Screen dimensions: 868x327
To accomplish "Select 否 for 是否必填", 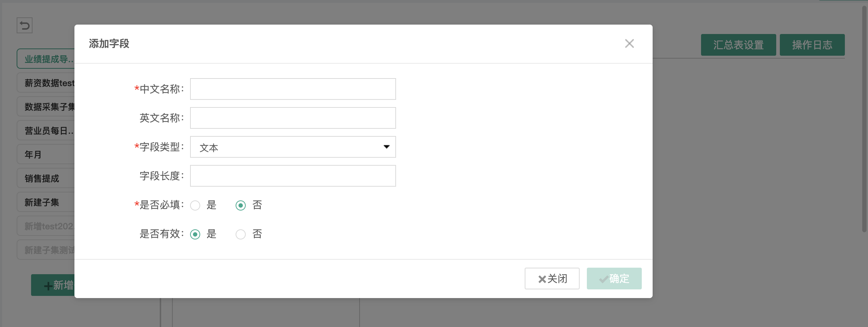I will click(x=241, y=205).
